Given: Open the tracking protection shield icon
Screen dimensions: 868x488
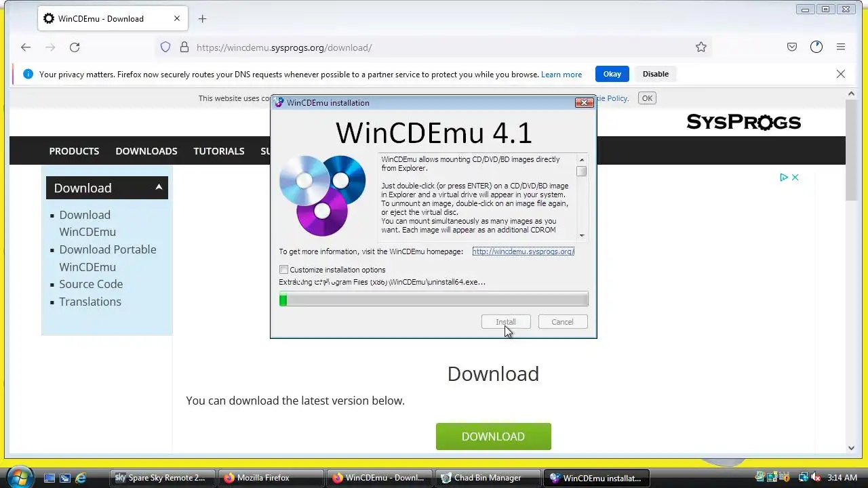Looking at the screenshot, I should (165, 47).
